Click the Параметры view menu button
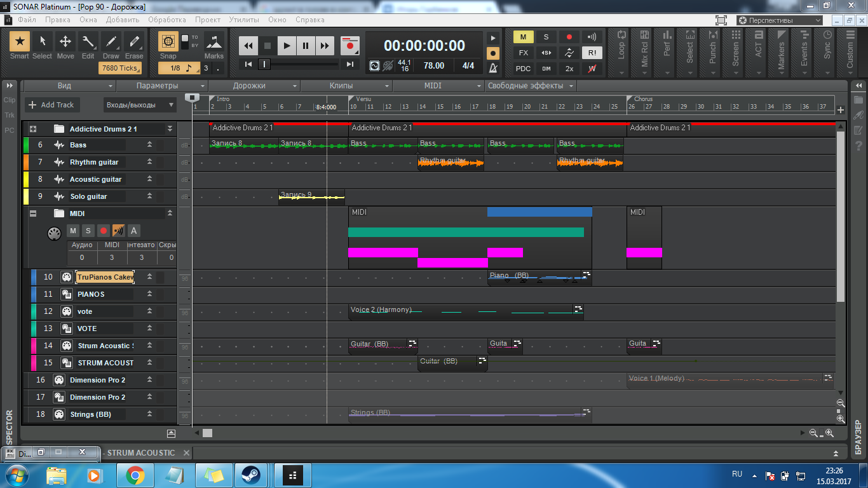This screenshot has height=488, width=868. [163, 86]
